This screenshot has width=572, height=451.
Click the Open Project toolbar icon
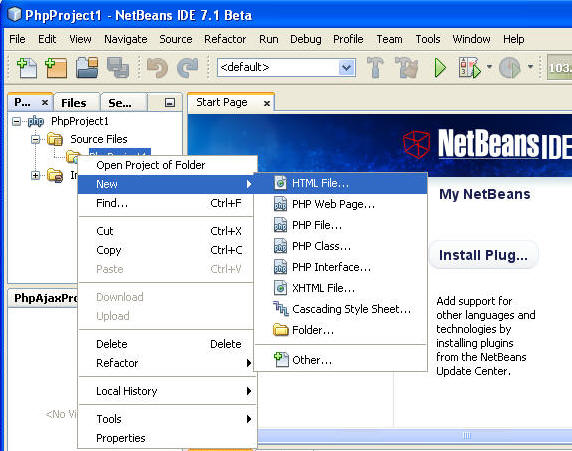87,68
